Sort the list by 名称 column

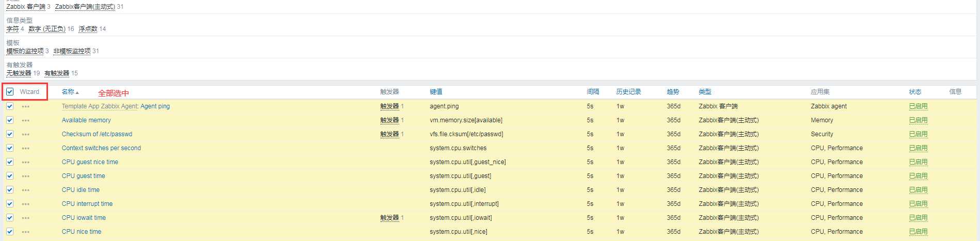[x=70, y=92]
